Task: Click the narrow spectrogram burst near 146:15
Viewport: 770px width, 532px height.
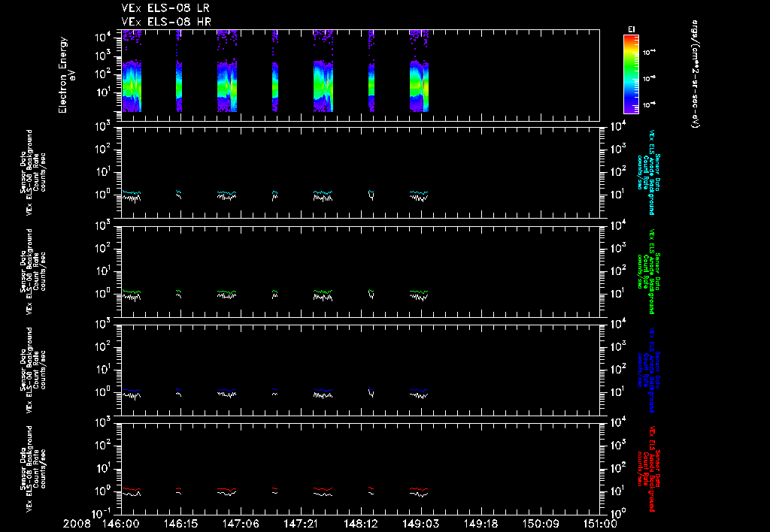Action: click(x=179, y=71)
